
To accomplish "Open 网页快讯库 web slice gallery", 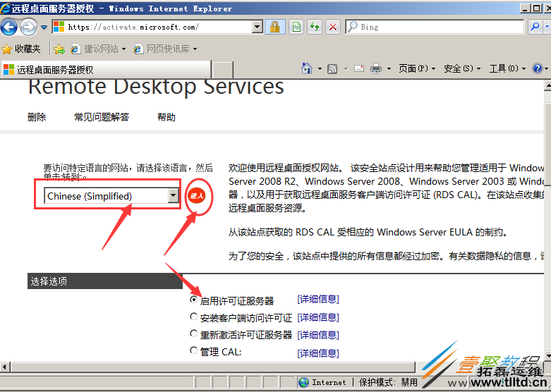I will 165,49.
